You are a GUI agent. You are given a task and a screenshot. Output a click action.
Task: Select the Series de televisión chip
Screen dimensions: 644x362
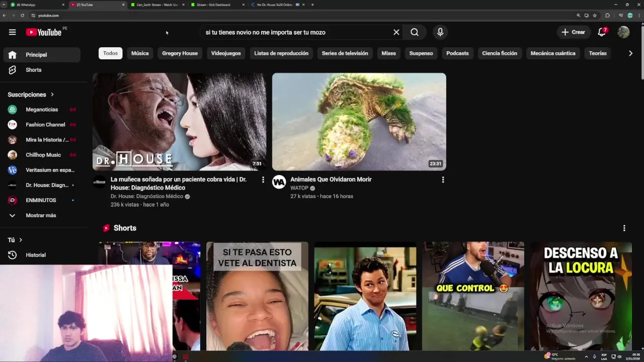(x=345, y=53)
